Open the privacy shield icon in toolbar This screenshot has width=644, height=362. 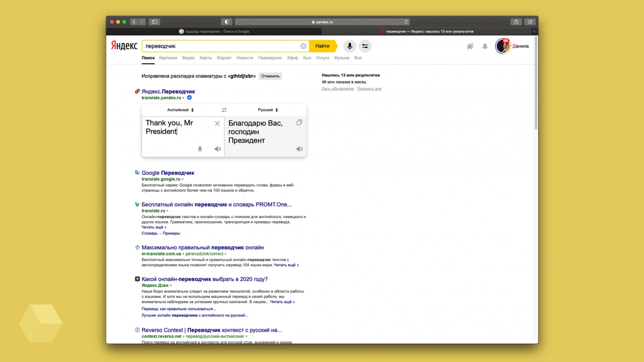click(227, 22)
